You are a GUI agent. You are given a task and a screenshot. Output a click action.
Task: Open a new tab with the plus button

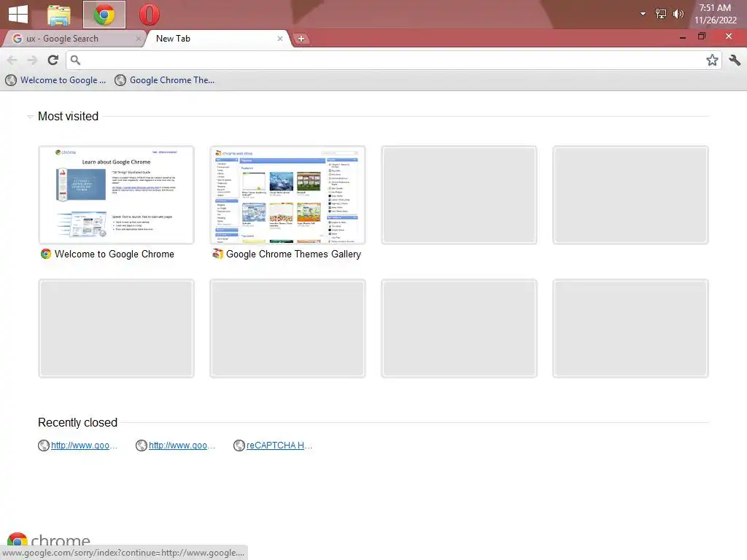301,39
